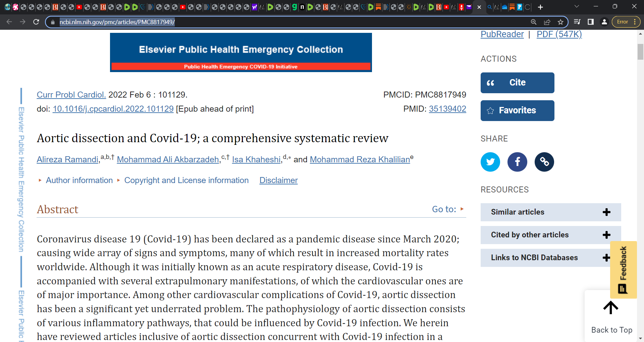Image resolution: width=644 pixels, height=342 pixels.
Task: Open Curr Probl Cardiol journal link
Action: coord(71,95)
